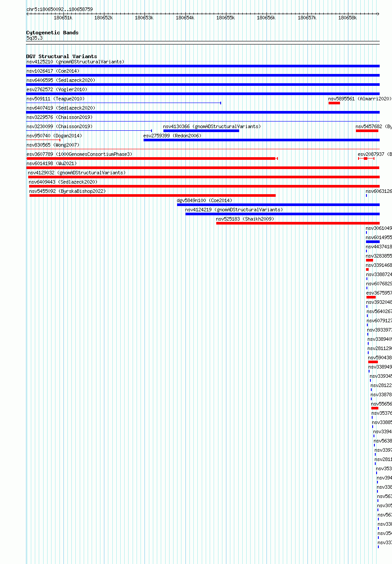392x564 pixels.
Task: Click the Cytogenetic Bands track title
Action: (x=52, y=33)
